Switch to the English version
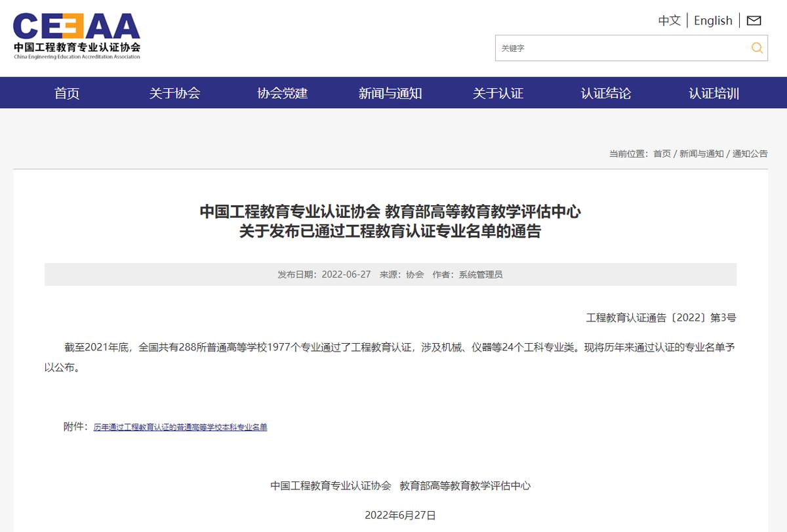The image size is (787, 532). pos(713,20)
